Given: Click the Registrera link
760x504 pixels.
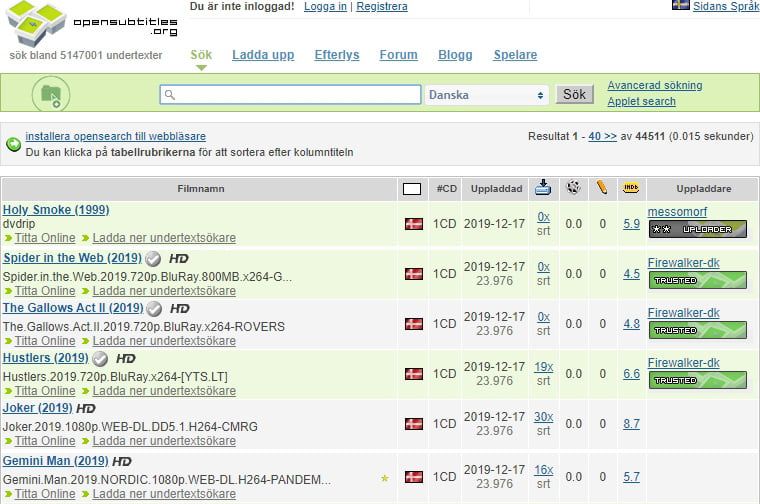Looking at the screenshot, I should [x=382, y=6].
